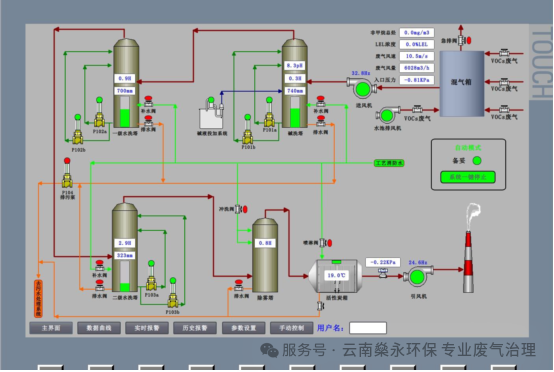Open the 碱液投加系统 dosing tank icon

pos(211,113)
